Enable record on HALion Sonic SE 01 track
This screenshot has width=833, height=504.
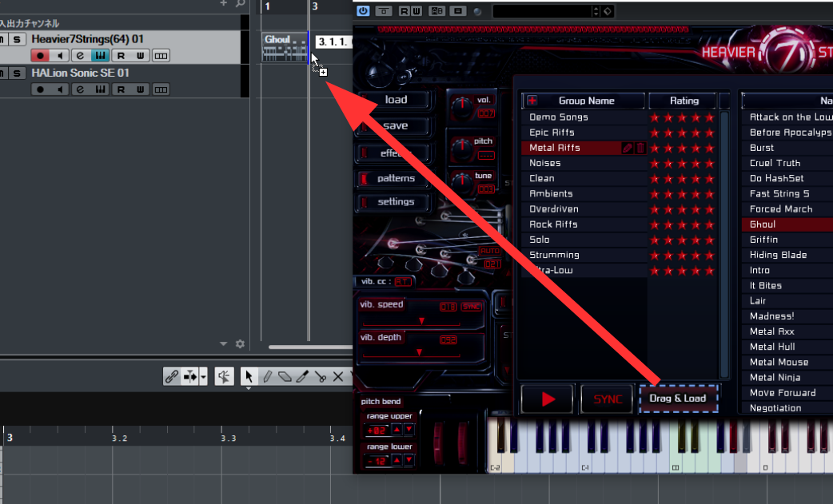(x=40, y=89)
